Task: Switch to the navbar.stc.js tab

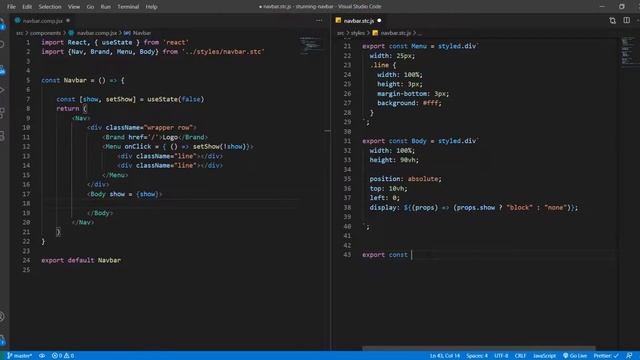Action: 358,20
